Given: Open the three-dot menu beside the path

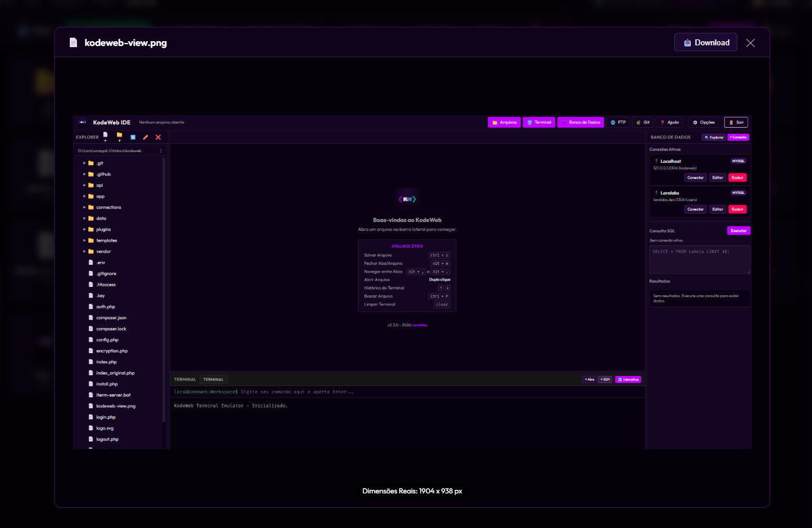Looking at the screenshot, I should click(x=160, y=151).
